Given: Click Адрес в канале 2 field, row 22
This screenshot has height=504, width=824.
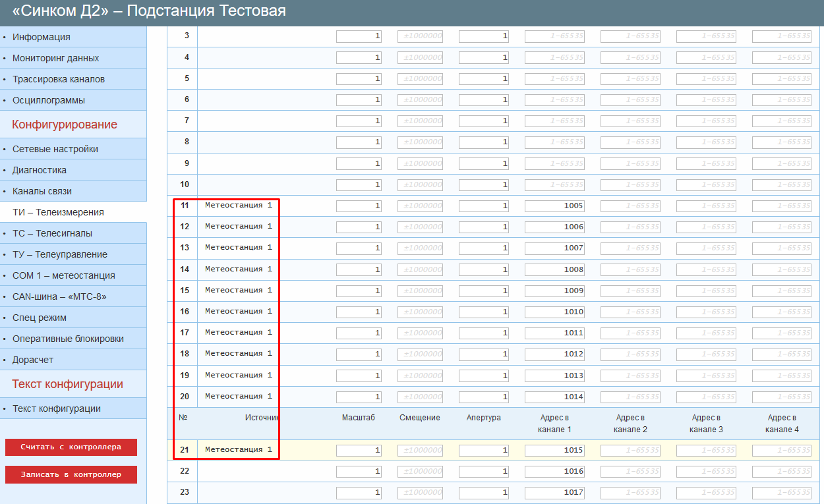Looking at the screenshot, I should pyautogui.click(x=630, y=472).
